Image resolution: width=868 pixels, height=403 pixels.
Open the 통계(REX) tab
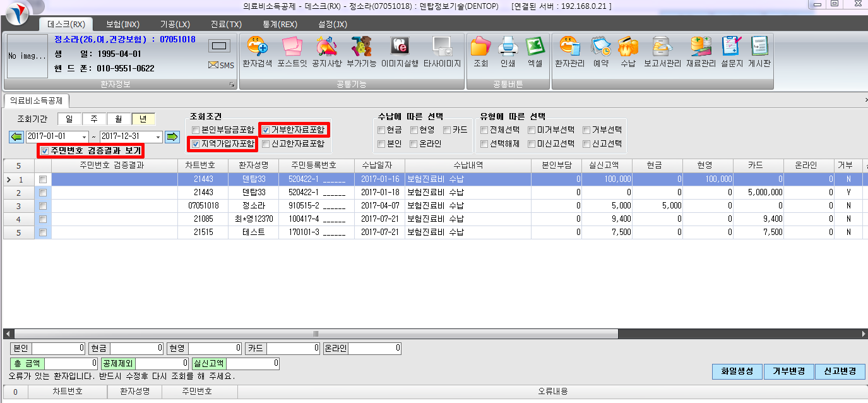click(x=280, y=24)
